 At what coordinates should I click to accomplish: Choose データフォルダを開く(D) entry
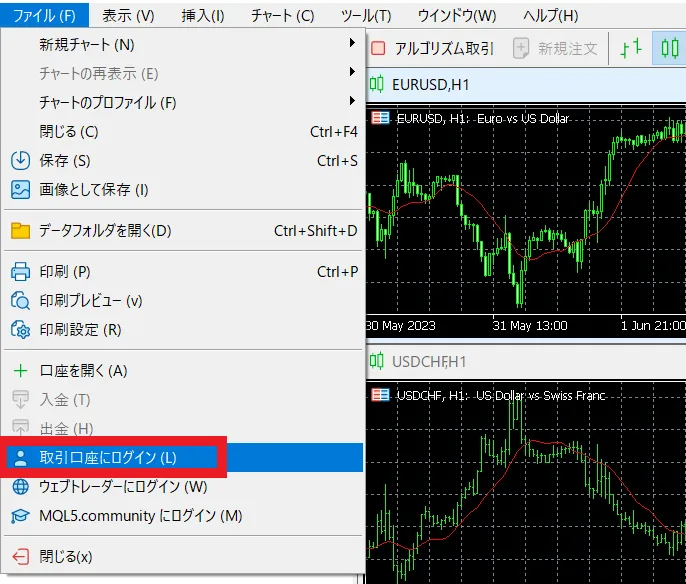(x=183, y=231)
